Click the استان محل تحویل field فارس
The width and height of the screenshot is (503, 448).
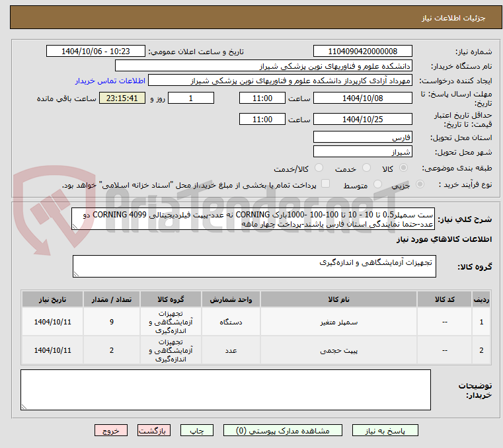click(x=362, y=137)
